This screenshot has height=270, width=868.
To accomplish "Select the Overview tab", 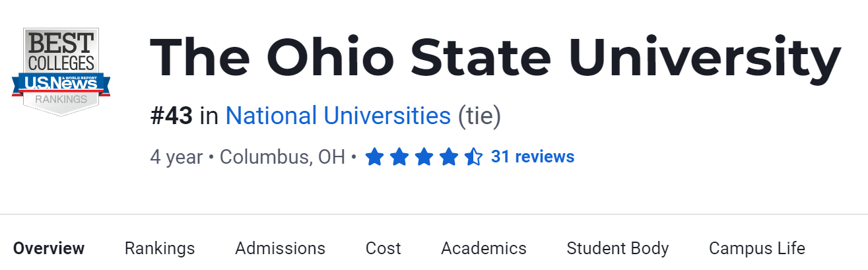I will 49,248.
